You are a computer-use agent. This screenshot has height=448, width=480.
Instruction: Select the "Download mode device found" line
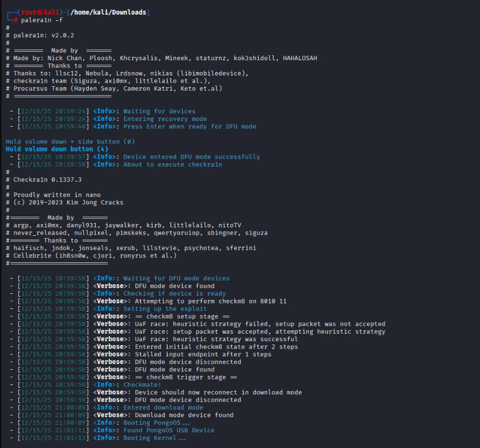184,415
